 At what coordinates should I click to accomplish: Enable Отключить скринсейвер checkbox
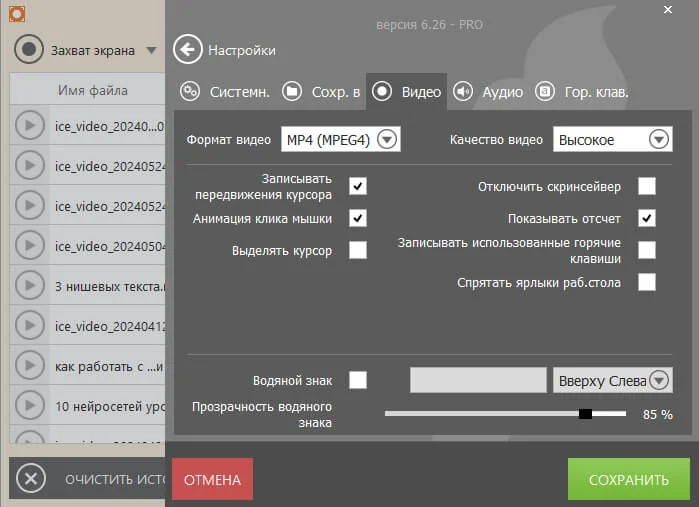click(x=646, y=186)
